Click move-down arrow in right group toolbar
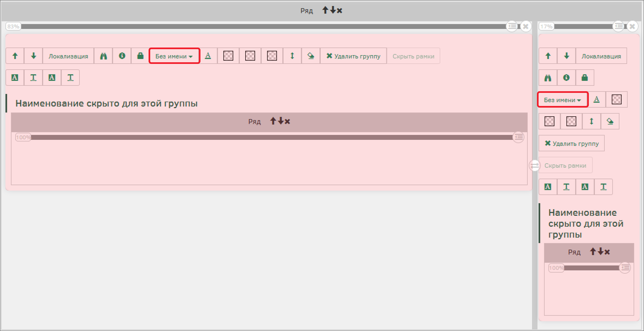The height and width of the screenshot is (331, 644). [566, 56]
